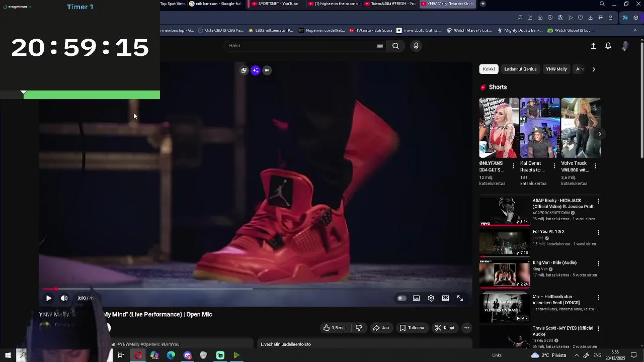Open options for King Von - Ride

(x=598, y=263)
